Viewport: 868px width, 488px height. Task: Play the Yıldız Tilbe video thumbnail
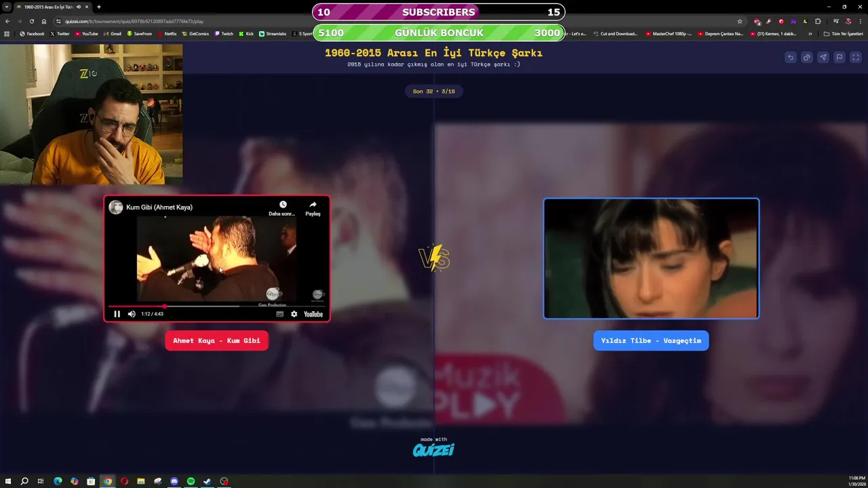pyautogui.click(x=651, y=258)
